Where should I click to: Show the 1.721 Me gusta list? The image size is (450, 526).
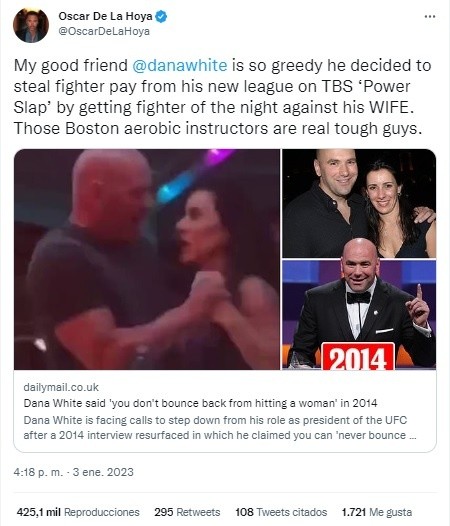click(x=377, y=512)
